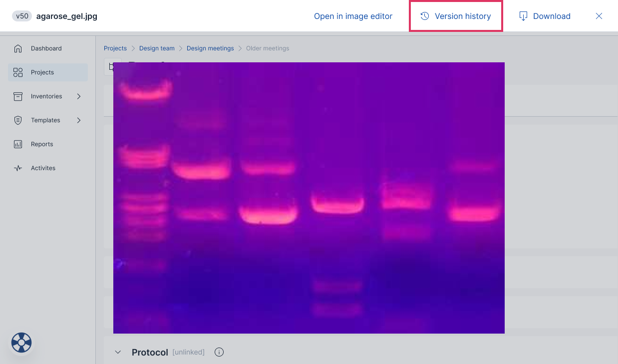Open Design meetings breadcrumb link
This screenshot has height=364, width=618.
coord(210,48)
